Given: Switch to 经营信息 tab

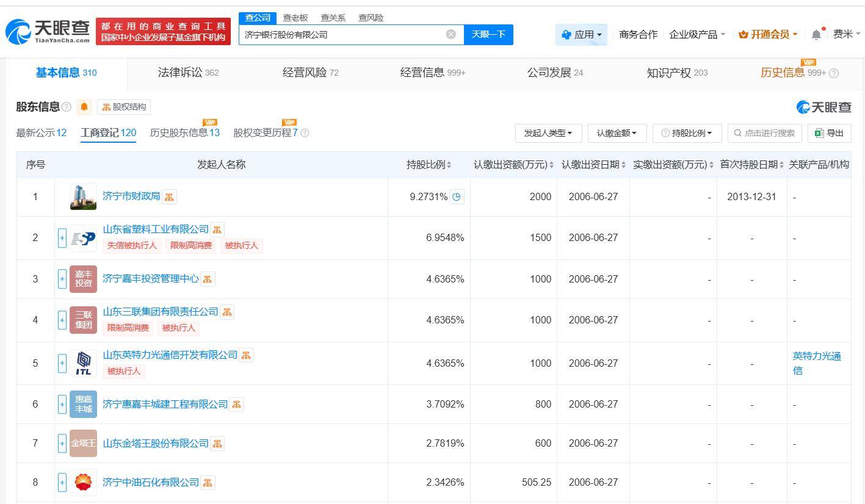Looking at the screenshot, I should pyautogui.click(x=433, y=73).
